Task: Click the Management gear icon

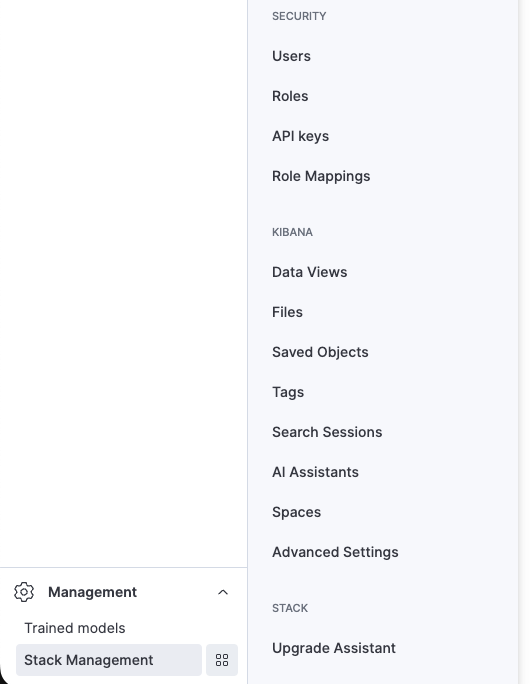Action: 24,592
